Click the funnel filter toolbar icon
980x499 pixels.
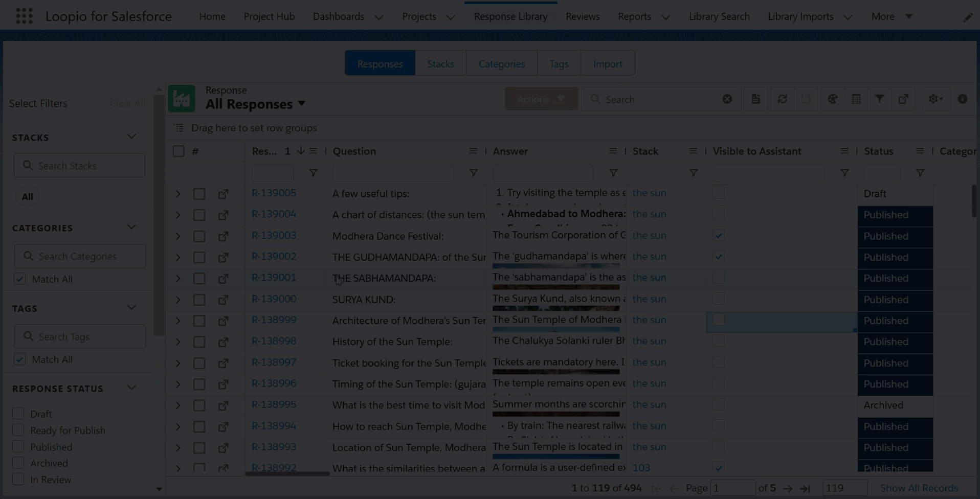point(879,99)
